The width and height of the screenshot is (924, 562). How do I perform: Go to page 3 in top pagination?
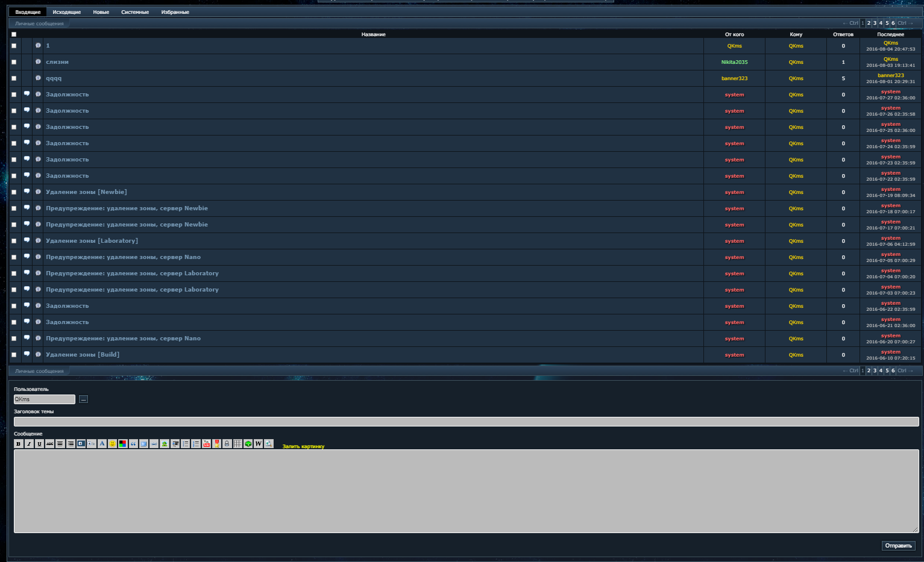(x=875, y=23)
